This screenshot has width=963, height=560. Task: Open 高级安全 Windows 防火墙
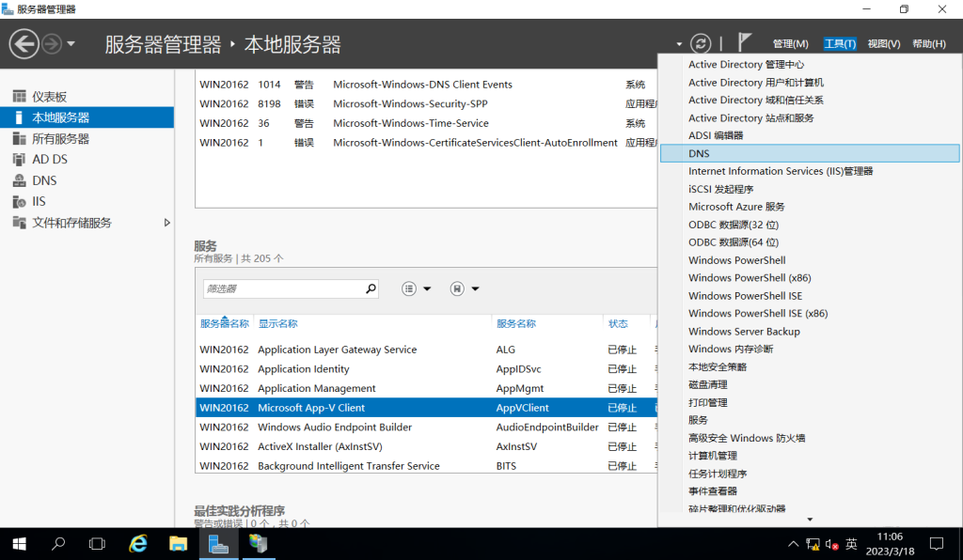[810, 438]
